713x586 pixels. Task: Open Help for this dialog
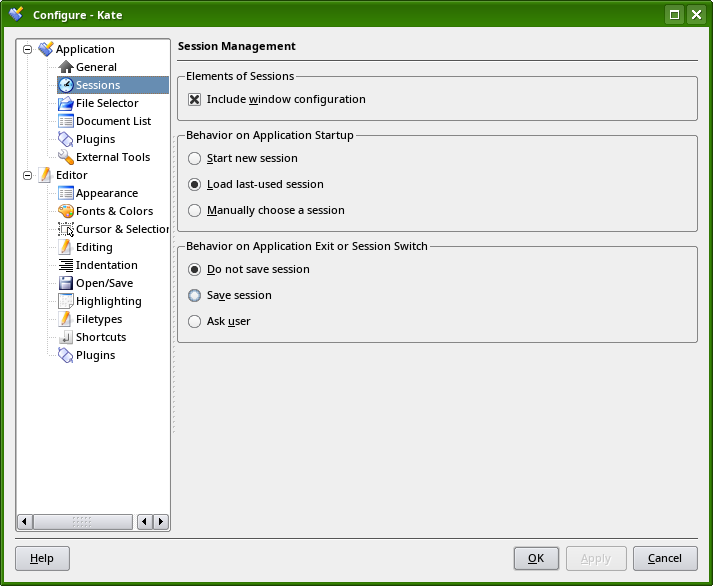coord(42,558)
